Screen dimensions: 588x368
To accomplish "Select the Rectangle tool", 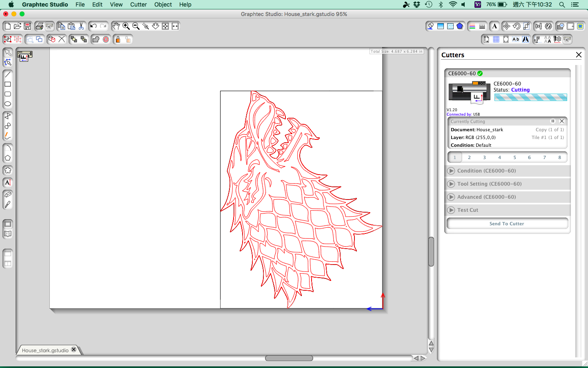I will (x=8, y=84).
